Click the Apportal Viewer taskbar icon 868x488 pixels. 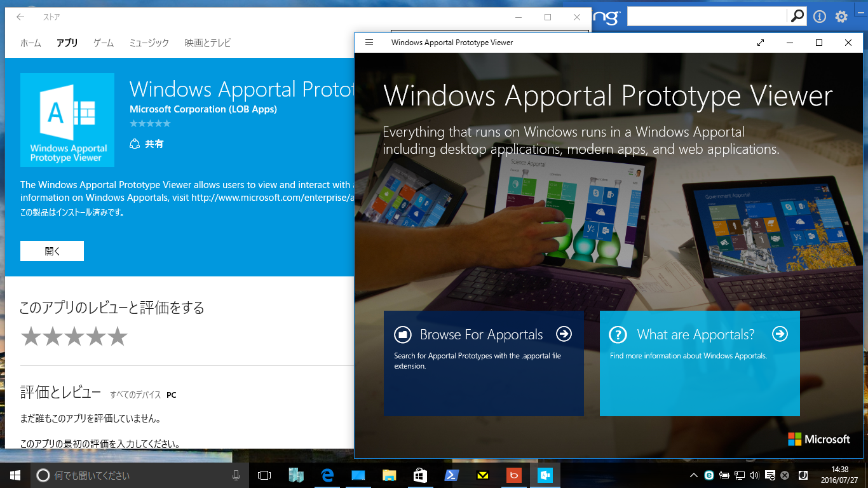point(545,475)
